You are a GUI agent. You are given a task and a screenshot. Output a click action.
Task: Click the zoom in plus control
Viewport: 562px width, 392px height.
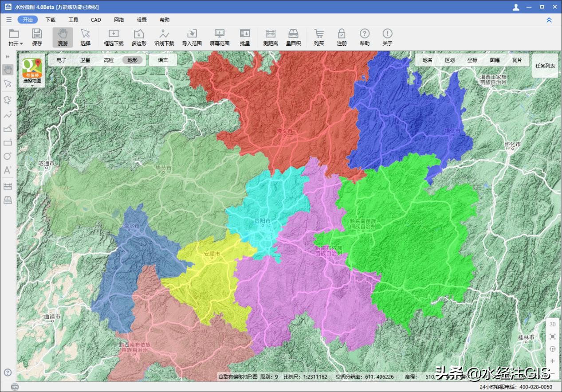552,361
